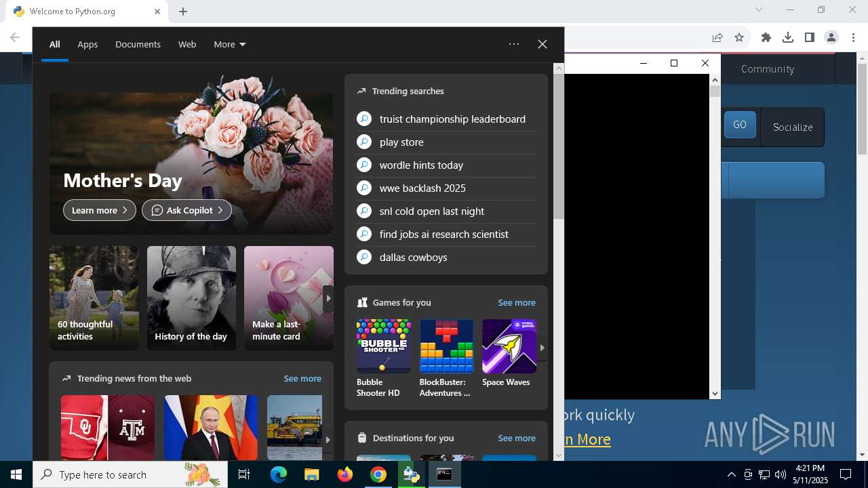Open Task View in the taskbar

tap(244, 475)
